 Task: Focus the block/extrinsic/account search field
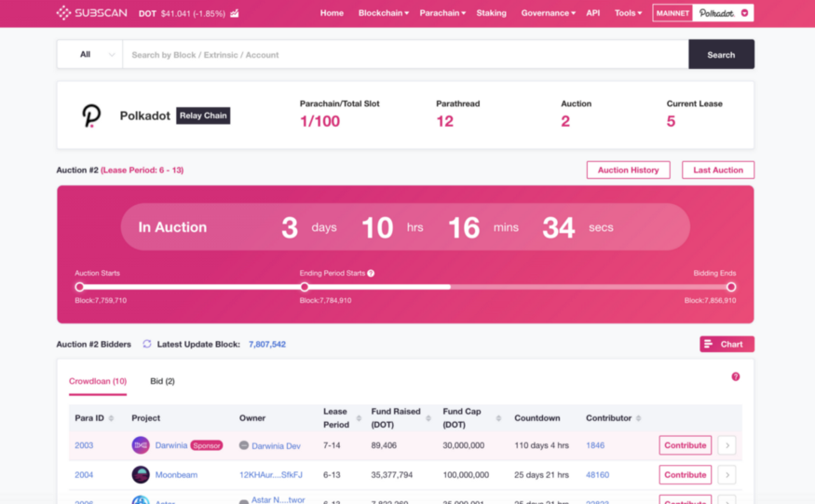pyautogui.click(x=405, y=54)
